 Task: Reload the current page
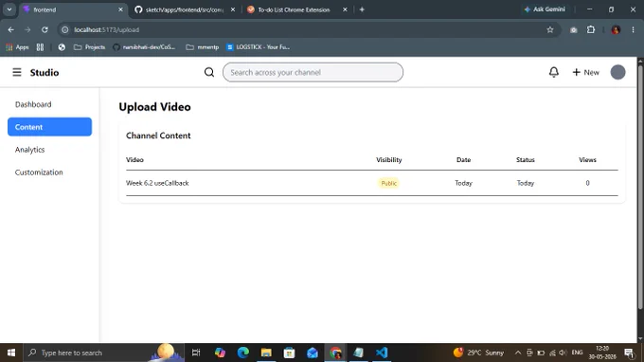45,29
